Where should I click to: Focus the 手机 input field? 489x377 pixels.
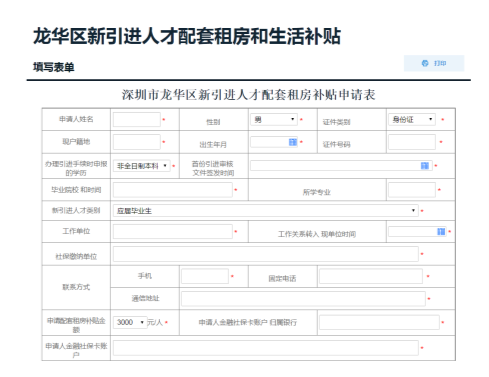[205, 276]
